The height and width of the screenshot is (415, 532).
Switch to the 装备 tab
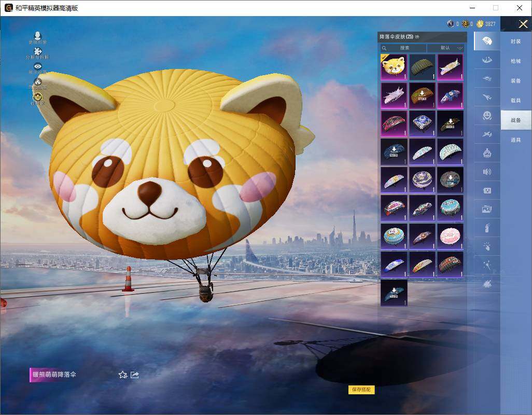coord(516,81)
